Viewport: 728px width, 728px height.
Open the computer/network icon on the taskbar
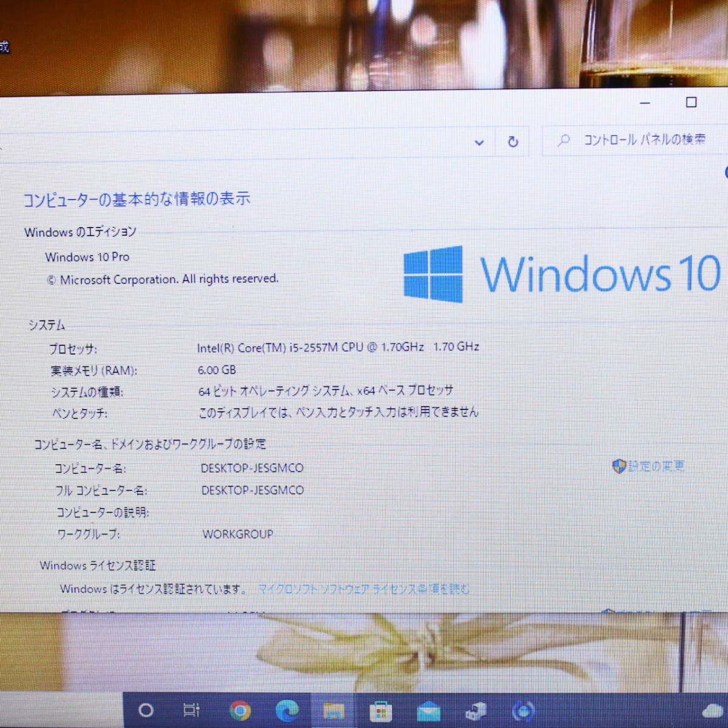476,711
